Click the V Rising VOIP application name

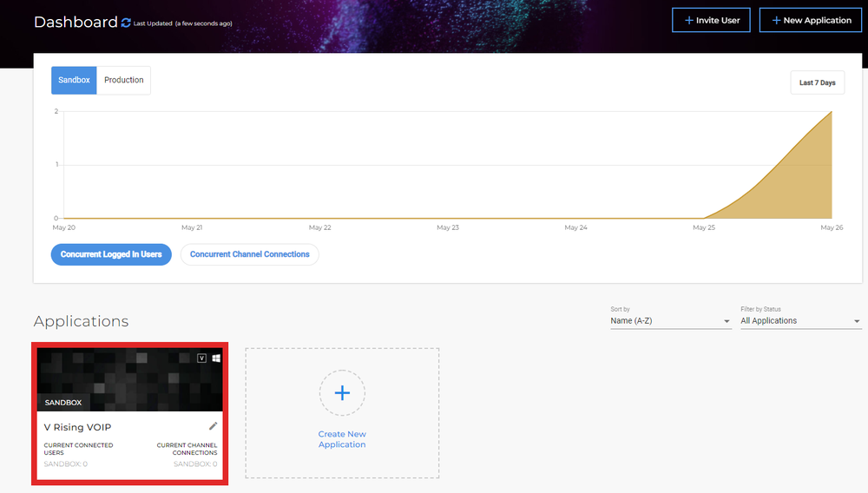tap(78, 427)
